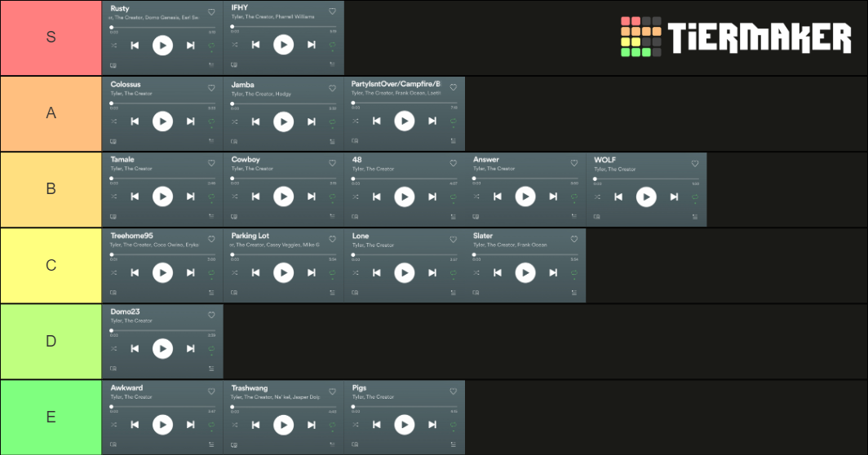Go to previous track on Jamba card

click(256, 121)
